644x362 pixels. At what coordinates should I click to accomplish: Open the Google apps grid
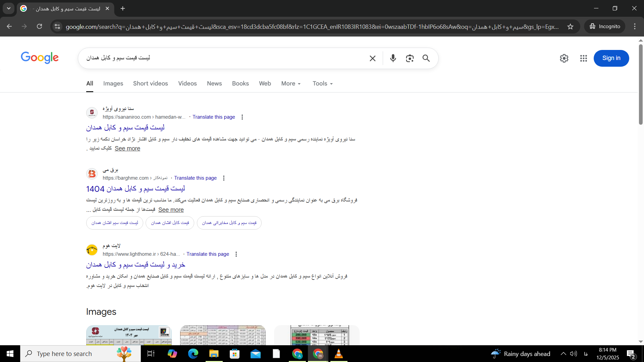(584, 58)
